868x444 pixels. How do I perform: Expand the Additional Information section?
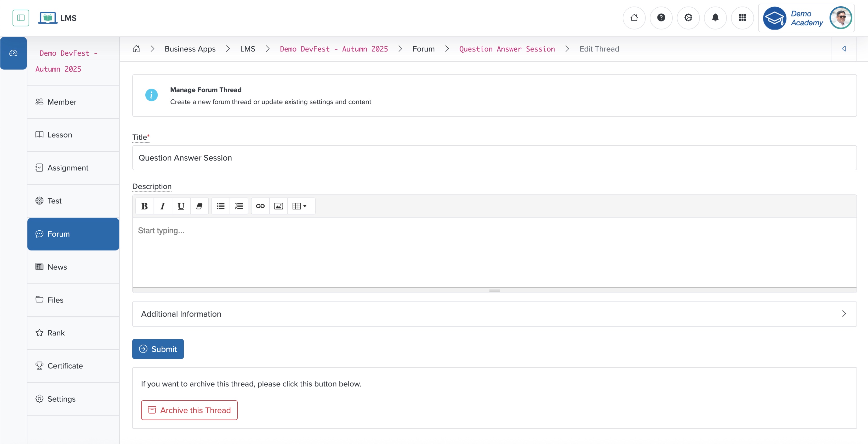pos(844,314)
